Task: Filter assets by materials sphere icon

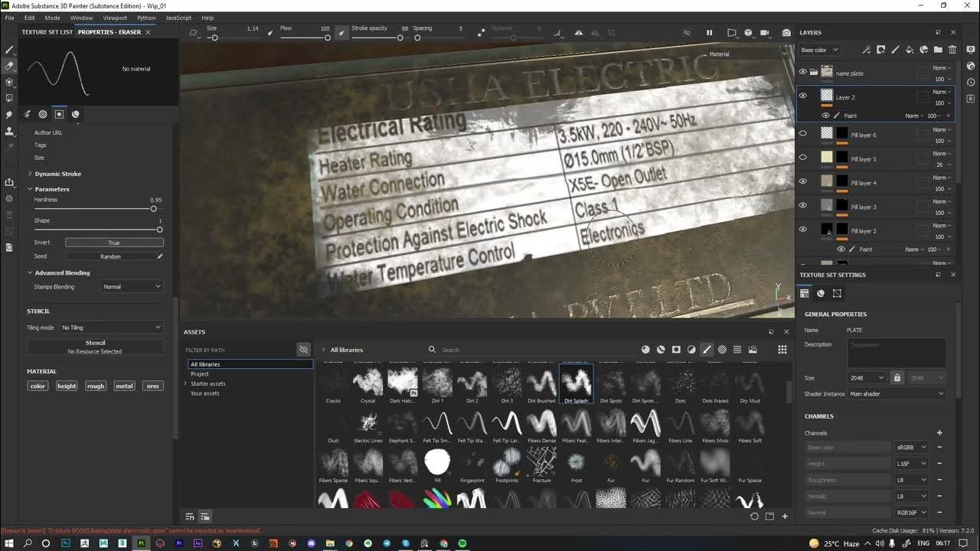Action: [x=645, y=350]
